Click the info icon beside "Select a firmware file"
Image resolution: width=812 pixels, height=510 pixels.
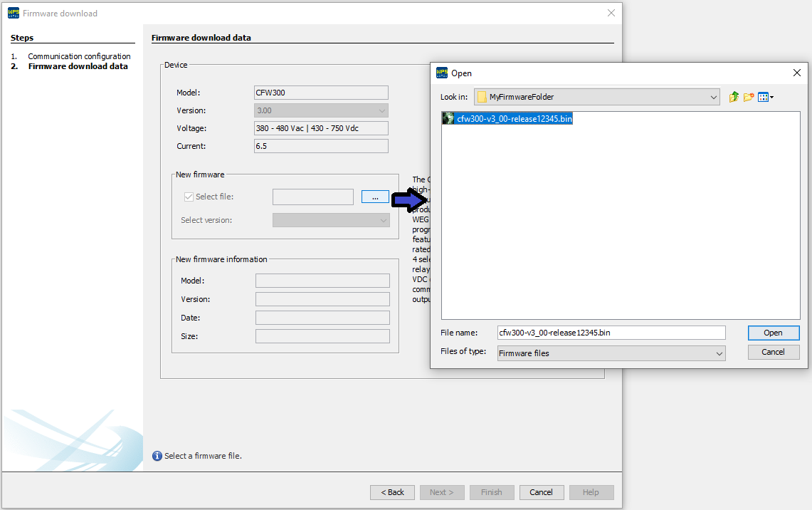click(x=157, y=455)
